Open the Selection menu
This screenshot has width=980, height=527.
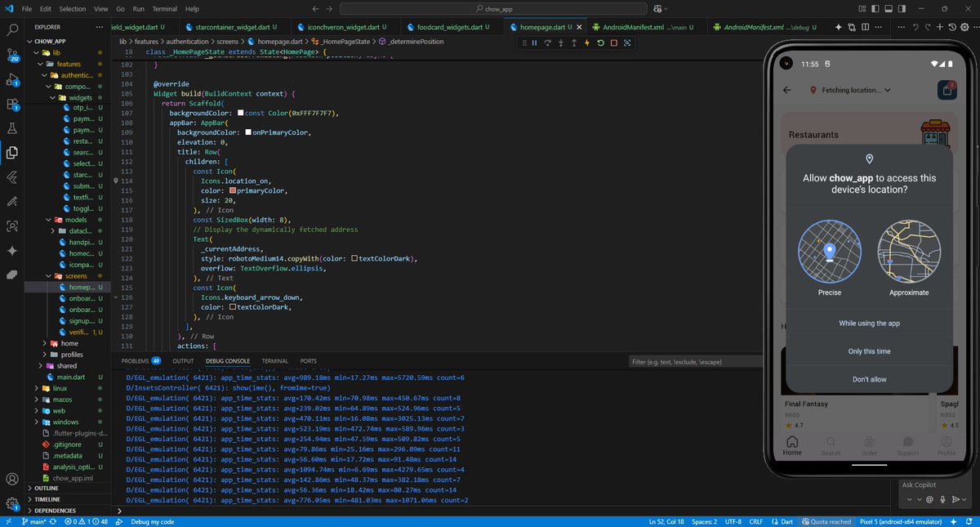coord(73,9)
